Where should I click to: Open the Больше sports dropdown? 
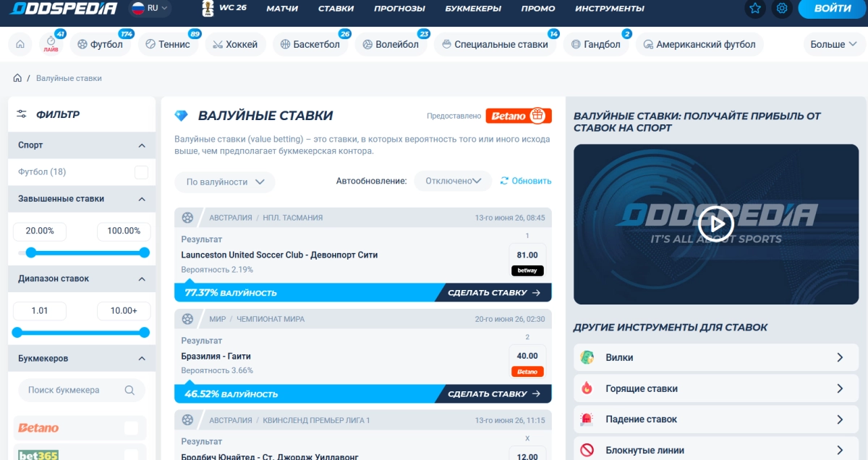tap(834, 44)
